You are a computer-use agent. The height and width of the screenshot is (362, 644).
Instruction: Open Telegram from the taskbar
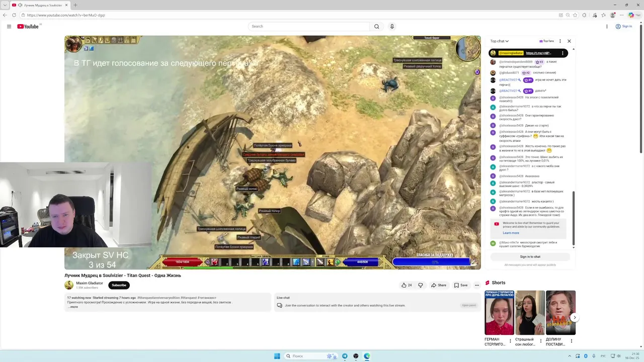pos(345,356)
